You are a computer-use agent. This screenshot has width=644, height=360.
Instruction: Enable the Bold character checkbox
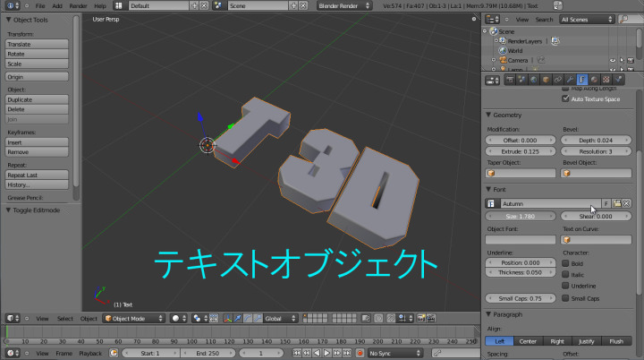(565, 264)
